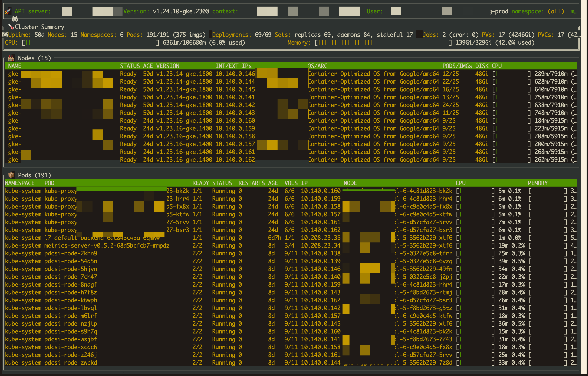Image resolution: width=588 pixels, height=376 pixels.
Task: Select pod pdcsi-node-xcqc6
Action: click(71, 347)
